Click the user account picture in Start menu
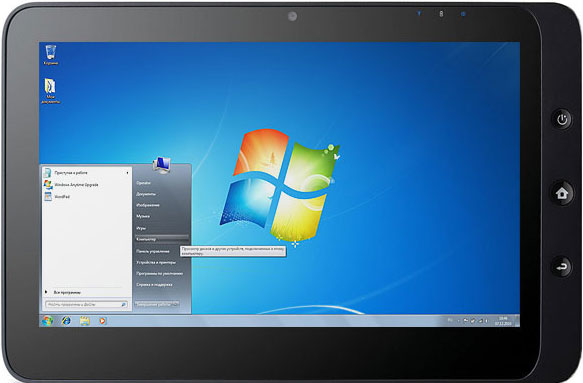Image resolution: width=583 pixels, height=383 pixels. [x=162, y=165]
